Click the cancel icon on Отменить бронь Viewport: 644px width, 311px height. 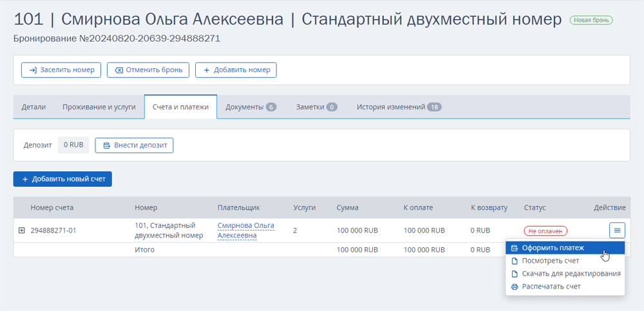pos(118,70)
